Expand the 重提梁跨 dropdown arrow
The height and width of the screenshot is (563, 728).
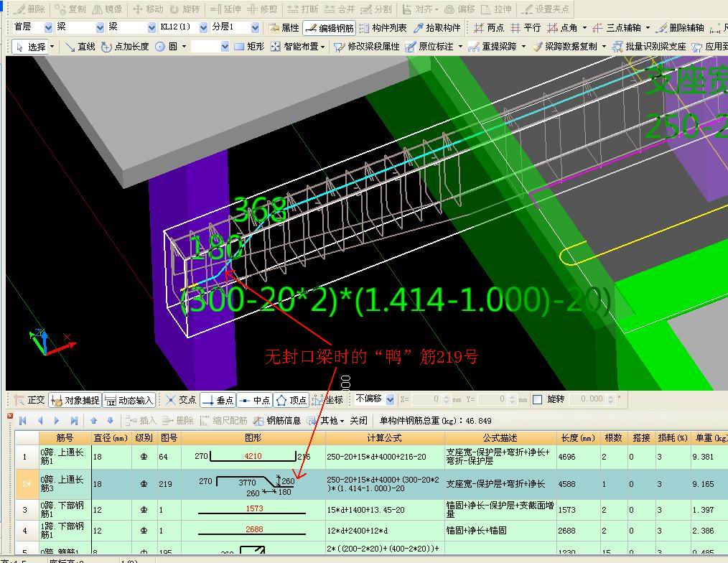(523, 47)
